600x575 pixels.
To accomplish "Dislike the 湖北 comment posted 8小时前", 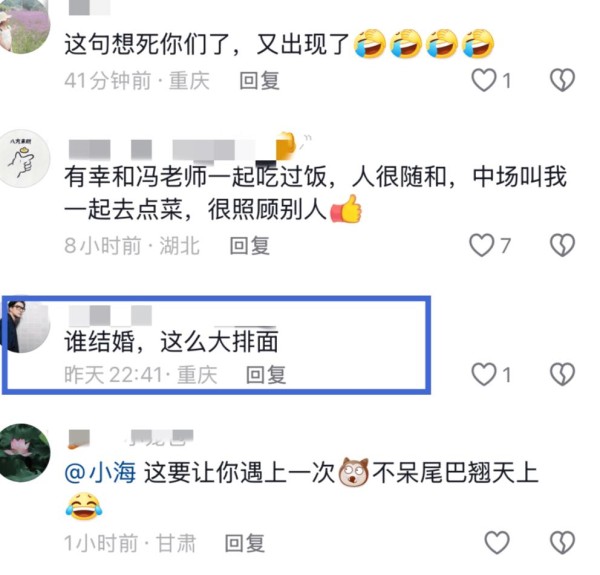I will (562, 245).
